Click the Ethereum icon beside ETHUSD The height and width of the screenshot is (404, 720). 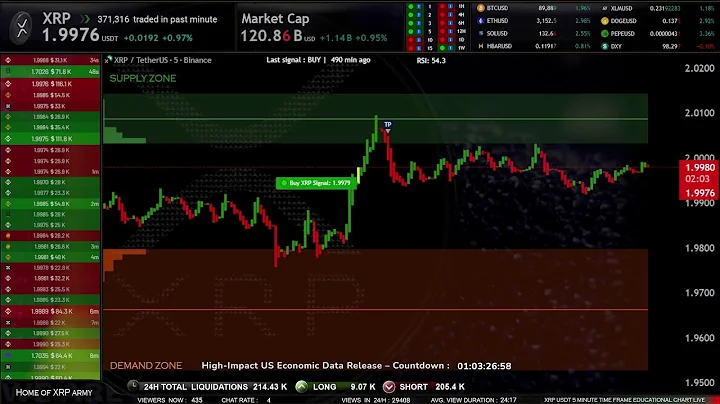pyautogui.click(x=481, y=21)
